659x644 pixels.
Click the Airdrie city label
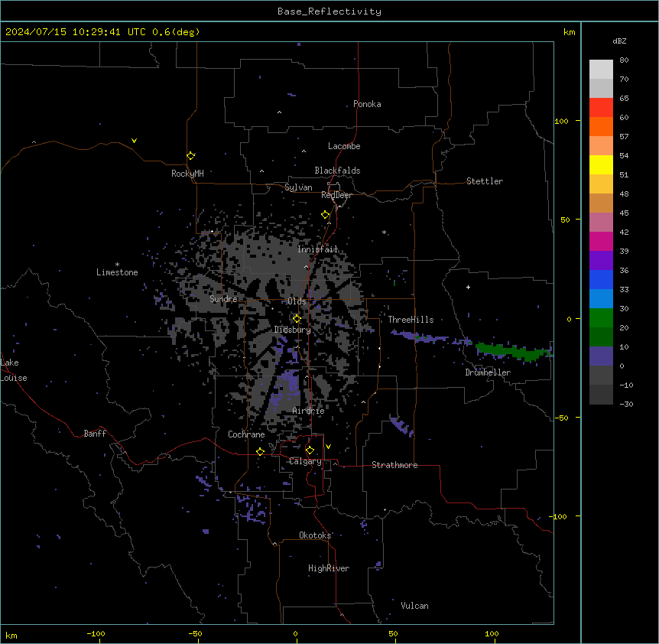point(309,411)
